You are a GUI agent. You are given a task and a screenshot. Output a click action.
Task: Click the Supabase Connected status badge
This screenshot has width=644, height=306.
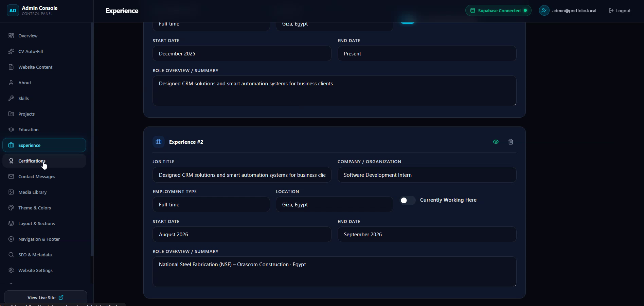(x=498, y=11)
